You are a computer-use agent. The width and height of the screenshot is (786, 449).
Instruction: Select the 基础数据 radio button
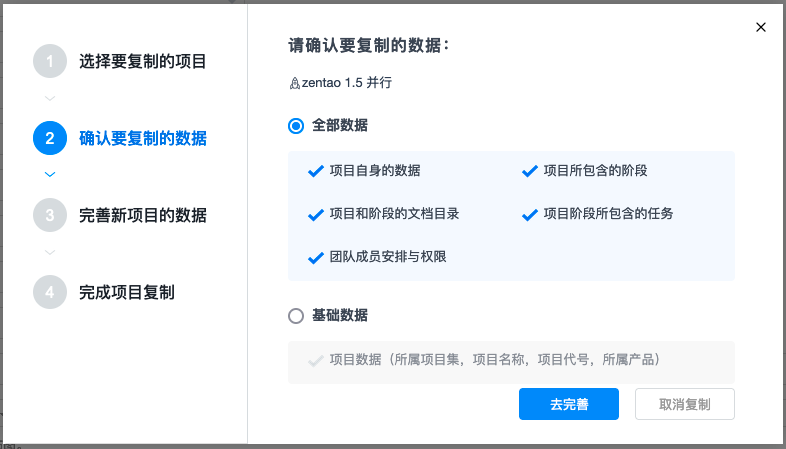[296, 316]
